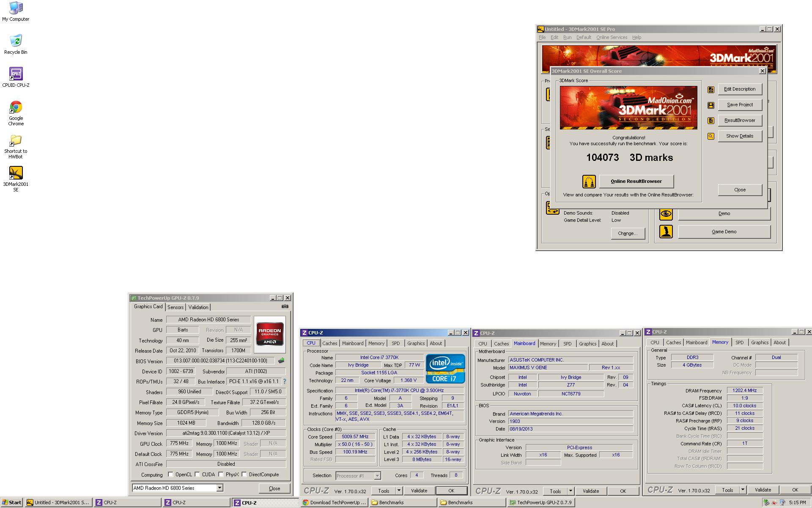Image resolution: width=812 pixels, height=508 pixels.
Task: Click the Close button in GPU-Z
Action: (x=274, y=488)
